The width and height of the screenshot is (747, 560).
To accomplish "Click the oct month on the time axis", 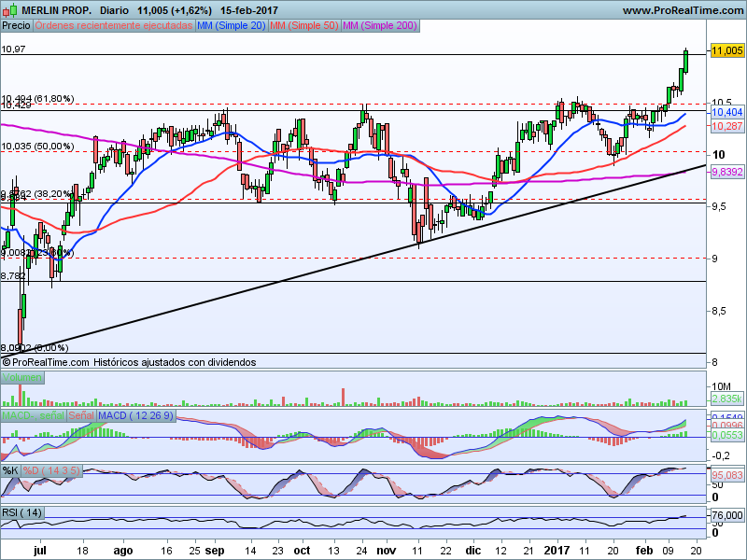I will pyautogui.click(x=302, y=551).
